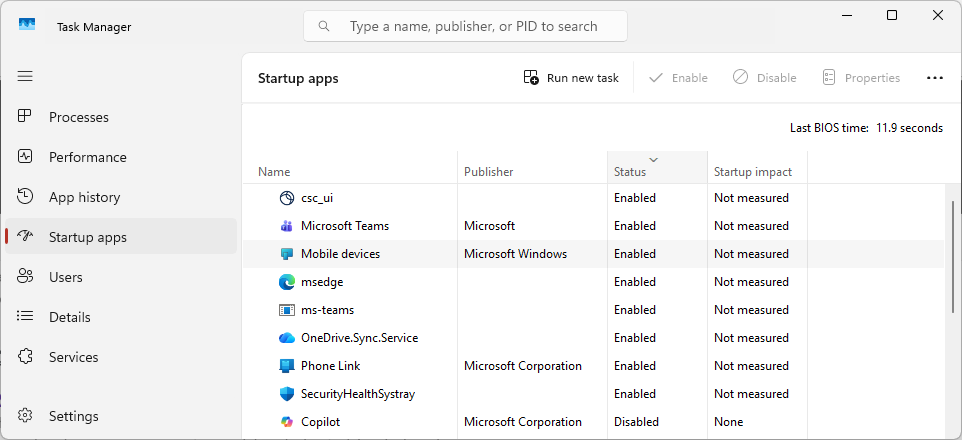Select the SecurityHealthSystray row name

358,394
